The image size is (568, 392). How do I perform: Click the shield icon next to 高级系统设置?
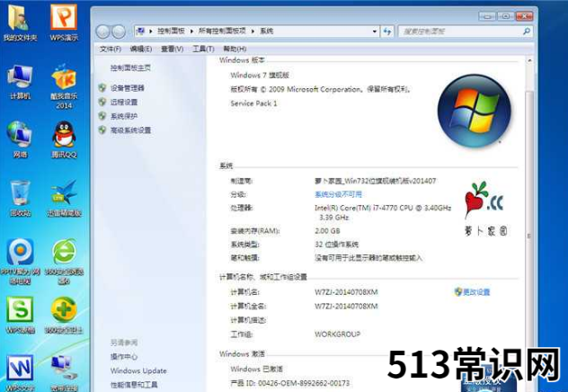[102, 130]
